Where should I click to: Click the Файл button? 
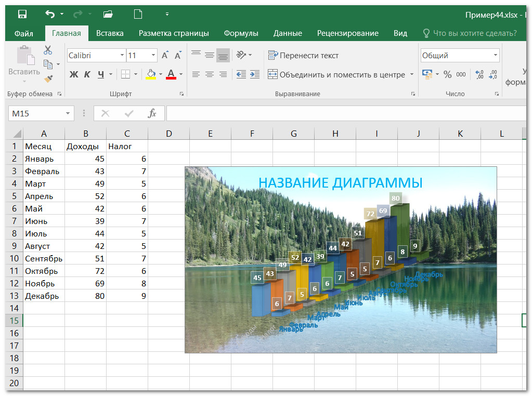24,33
